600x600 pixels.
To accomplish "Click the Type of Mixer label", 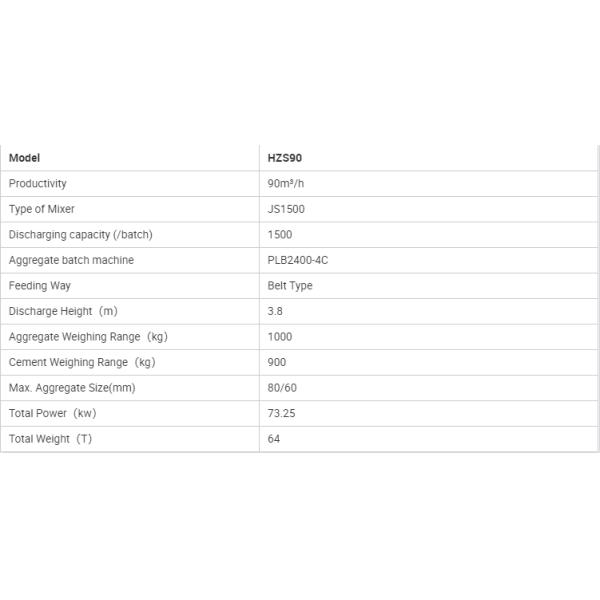I will [x=42, y=209].
